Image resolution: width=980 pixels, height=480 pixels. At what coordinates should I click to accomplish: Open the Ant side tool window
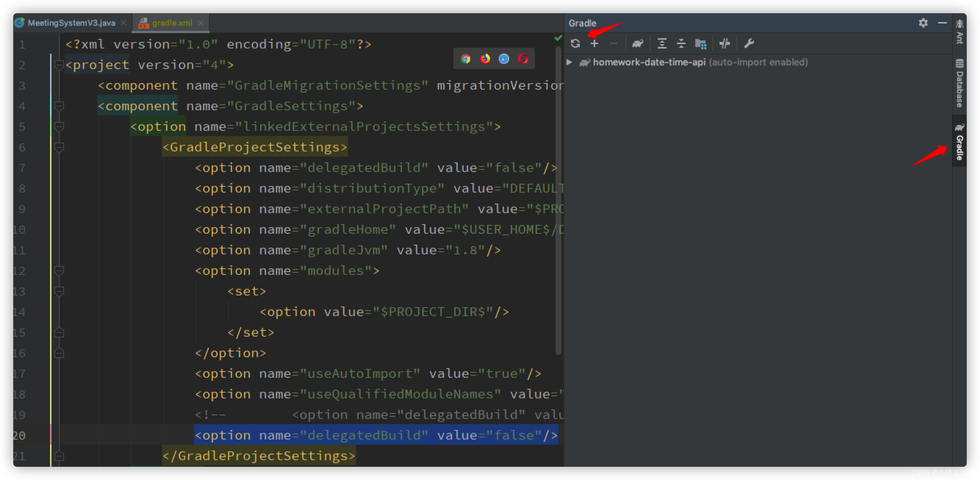959,32
